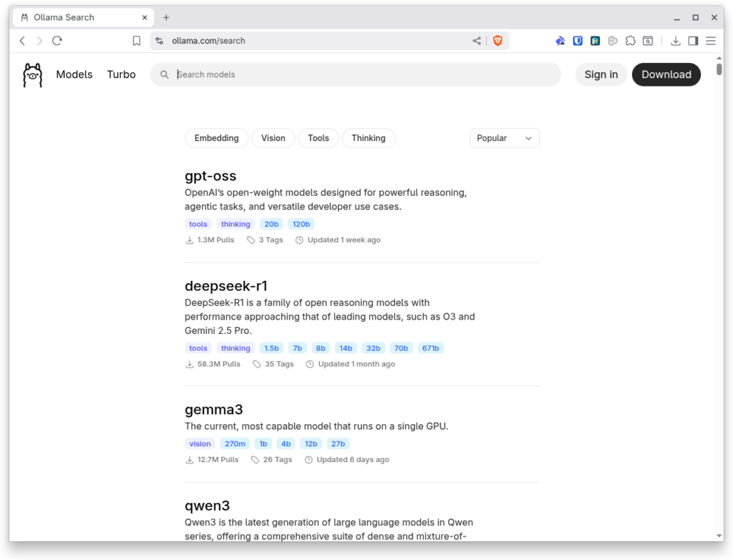Open the Brave Shields lion icon

[x=497, y=41]
